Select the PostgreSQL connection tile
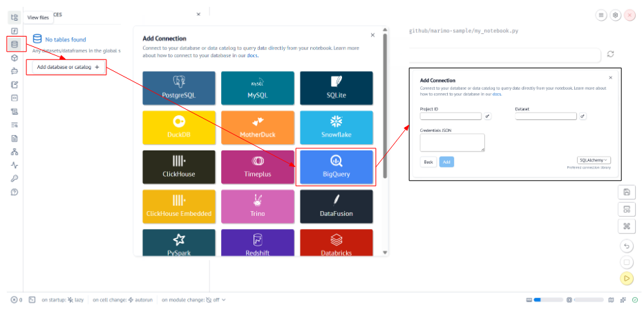The height and width of the screenshot is (316, 644). coord(178,88)
